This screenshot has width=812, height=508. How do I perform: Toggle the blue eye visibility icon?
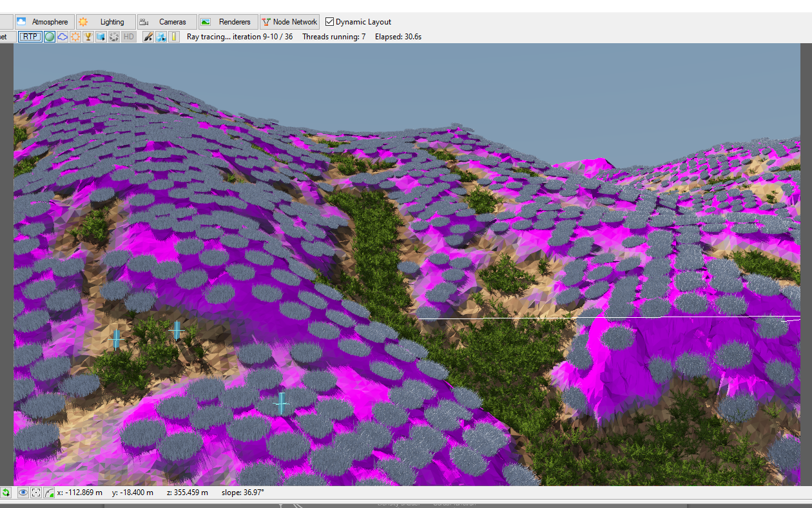(23, 493)
